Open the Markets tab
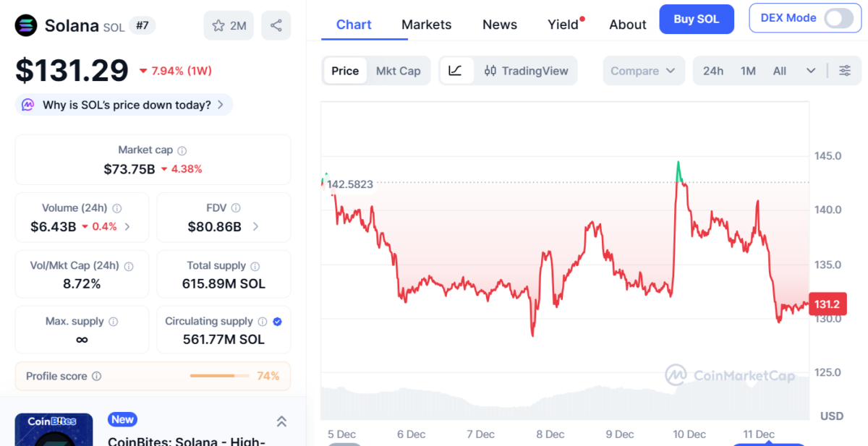Image resolution: width=868 pixels, height=446 pixels. click(427, 25)
